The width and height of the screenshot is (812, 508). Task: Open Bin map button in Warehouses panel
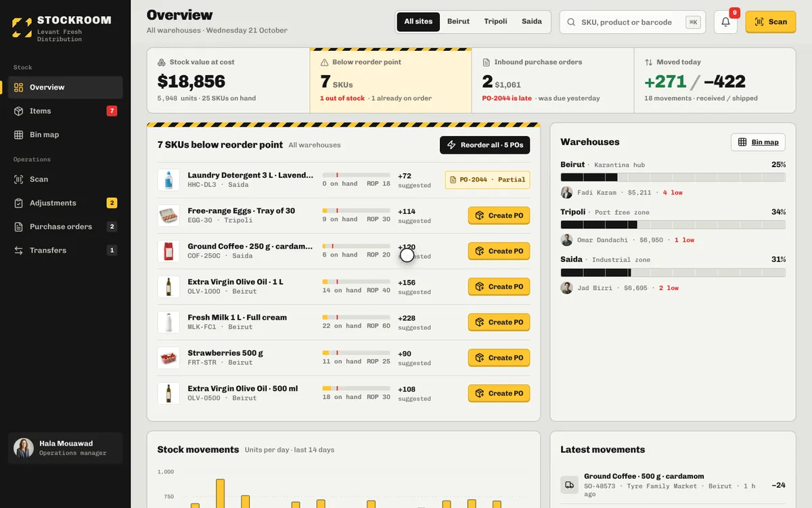point(758,142)
